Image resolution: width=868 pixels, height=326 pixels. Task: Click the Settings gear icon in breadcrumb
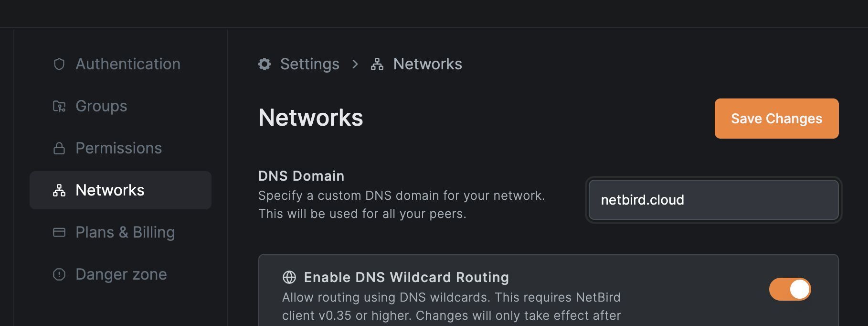tap(265, 64)
